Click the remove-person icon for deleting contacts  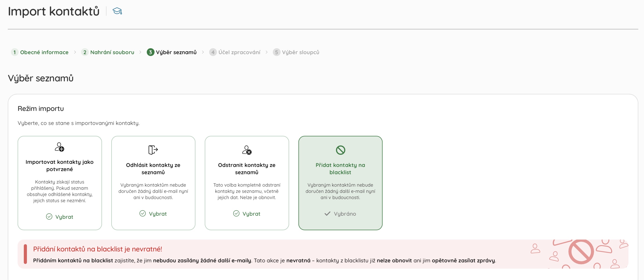(x=247, y=150)
